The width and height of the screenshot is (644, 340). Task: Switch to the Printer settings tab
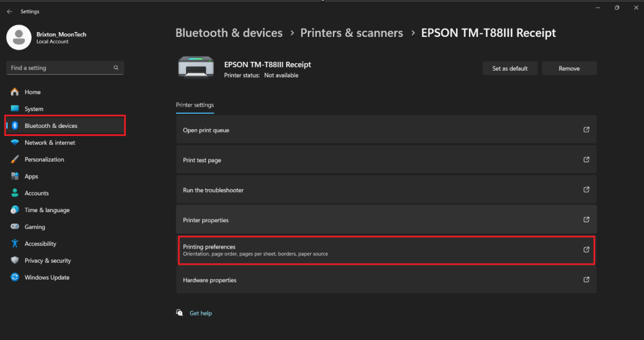195,105
